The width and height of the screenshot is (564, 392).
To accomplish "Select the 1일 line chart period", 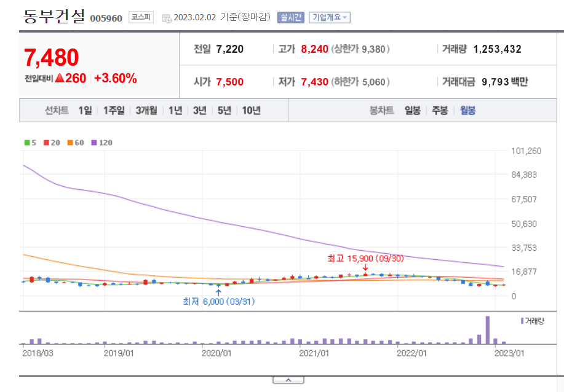I will pos(85,111).
